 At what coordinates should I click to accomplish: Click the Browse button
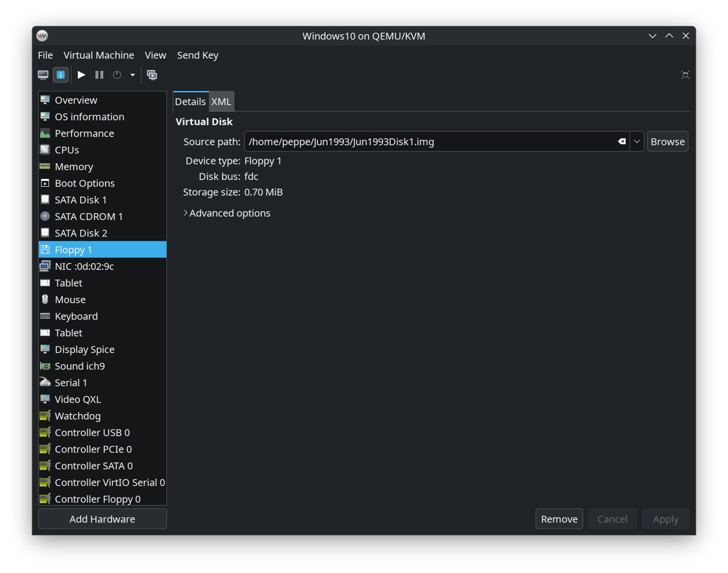pyautogui.click(x=667, y=142)
